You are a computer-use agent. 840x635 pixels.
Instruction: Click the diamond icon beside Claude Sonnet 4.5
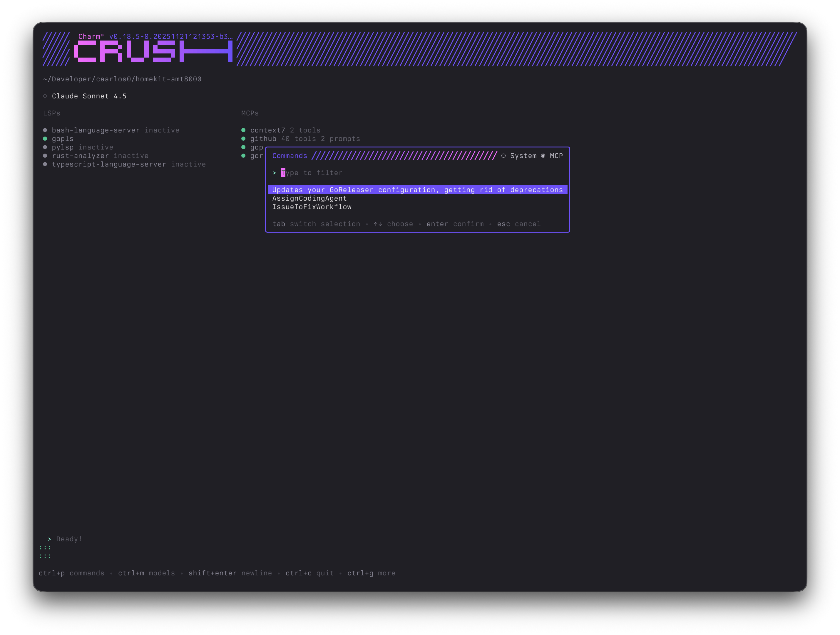tap(45, 96)
